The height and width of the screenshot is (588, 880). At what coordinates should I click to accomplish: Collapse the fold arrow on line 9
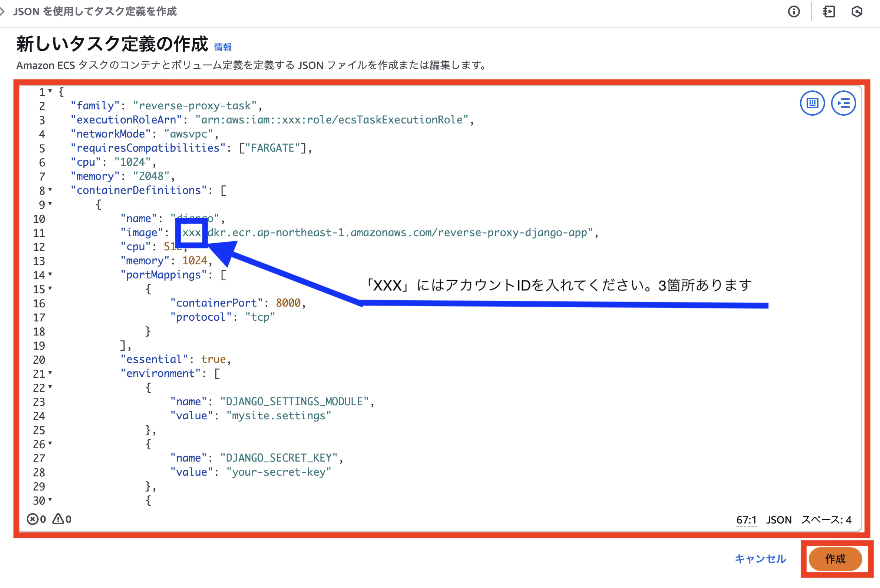pos(50,204)
